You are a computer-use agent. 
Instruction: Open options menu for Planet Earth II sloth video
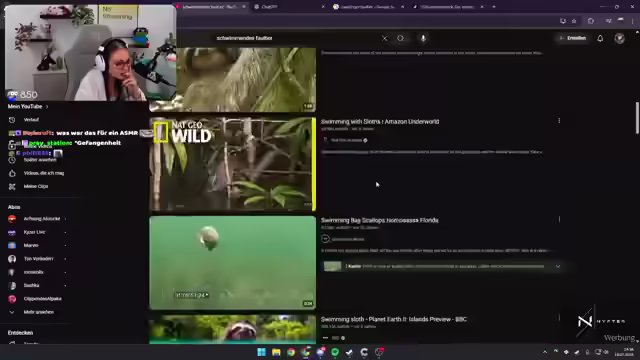point(559,318)
